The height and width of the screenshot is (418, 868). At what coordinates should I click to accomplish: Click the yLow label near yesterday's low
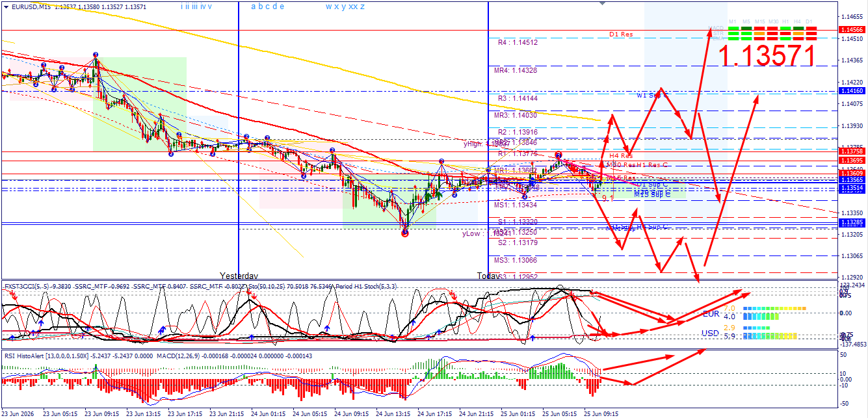click(486, 233)
